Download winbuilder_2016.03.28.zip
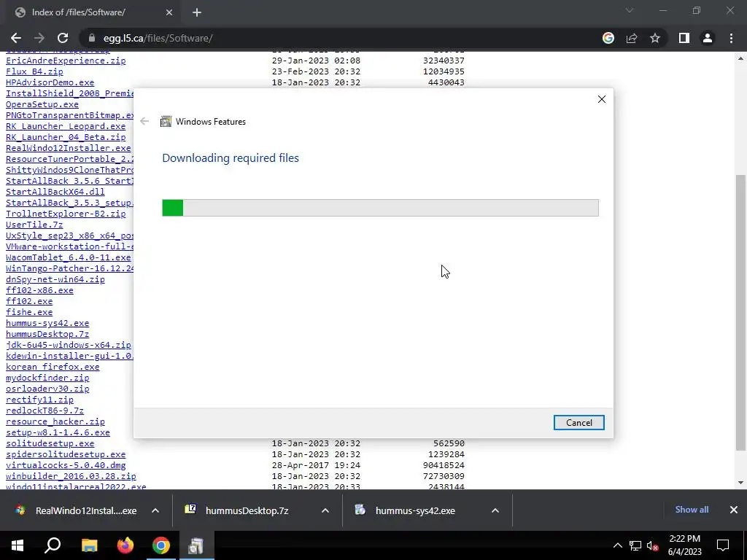The image size is (747, 560). click(x=71, y=477)
